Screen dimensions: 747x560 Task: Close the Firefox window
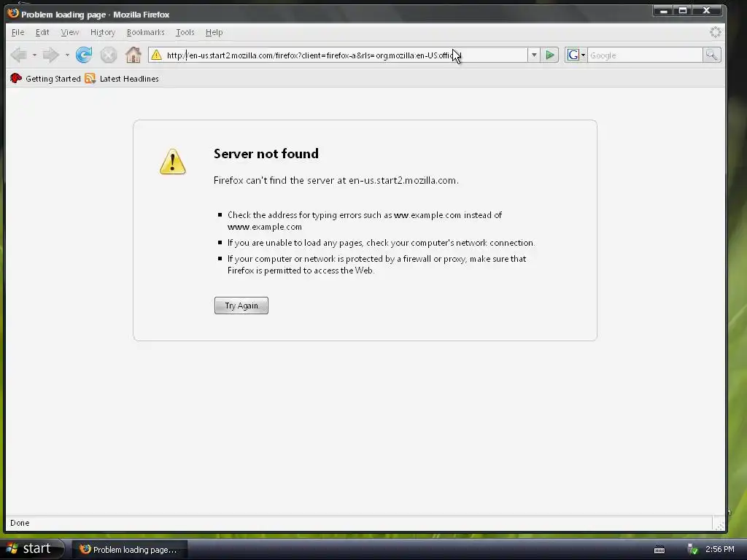pyautogui.click(x=707, y=10)
